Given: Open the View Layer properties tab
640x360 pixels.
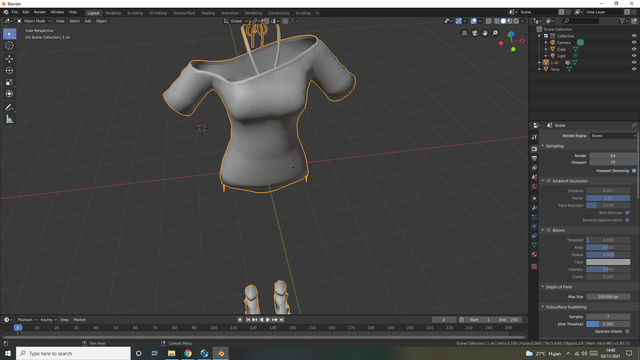Looking at the screenshot, I should pyautogui.click(x=534, y=168).
